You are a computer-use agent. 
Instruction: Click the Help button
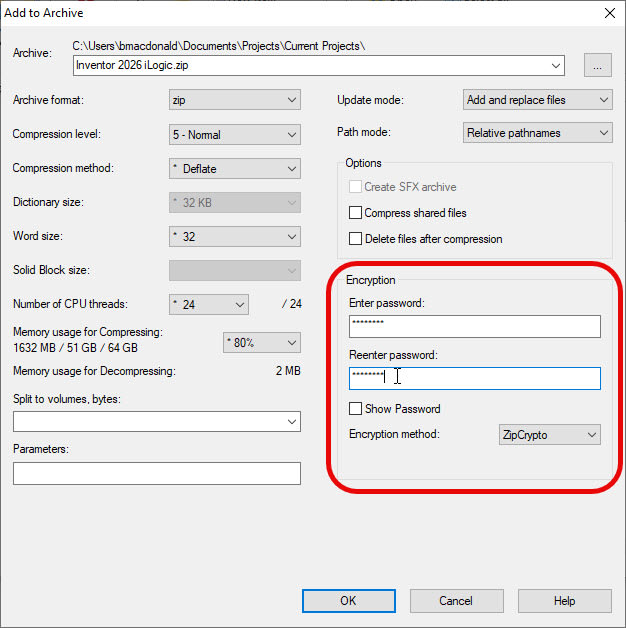click(565, 601)
